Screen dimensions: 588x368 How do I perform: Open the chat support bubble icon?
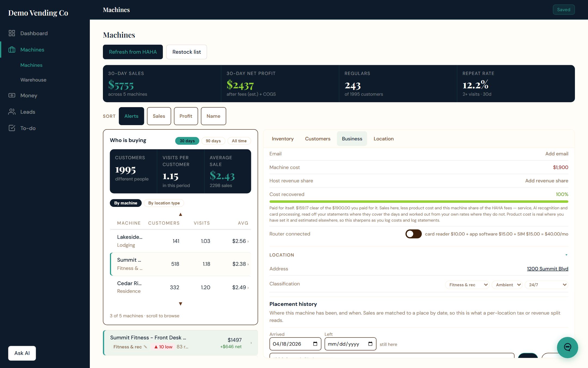[x=567, y=347]
